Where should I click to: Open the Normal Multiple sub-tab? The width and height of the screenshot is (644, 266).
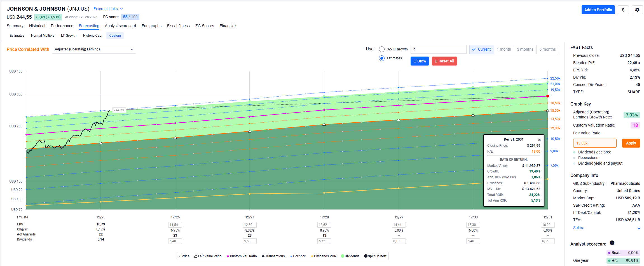pyautogui.click(x=43, y=36)
